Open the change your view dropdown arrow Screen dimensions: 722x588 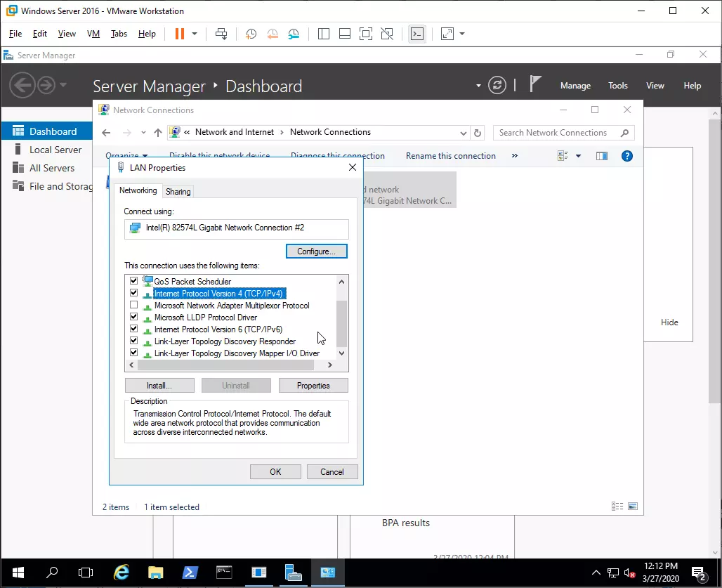[578, 156]
